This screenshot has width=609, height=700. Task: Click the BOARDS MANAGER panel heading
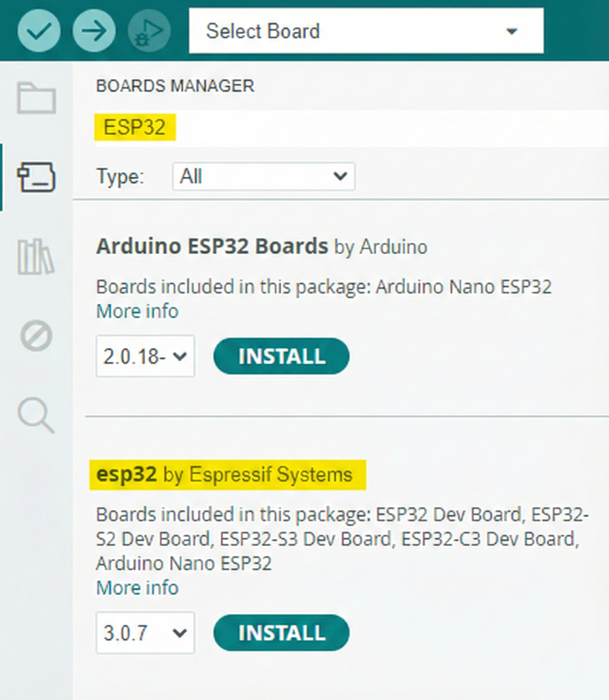pos(175,86)
